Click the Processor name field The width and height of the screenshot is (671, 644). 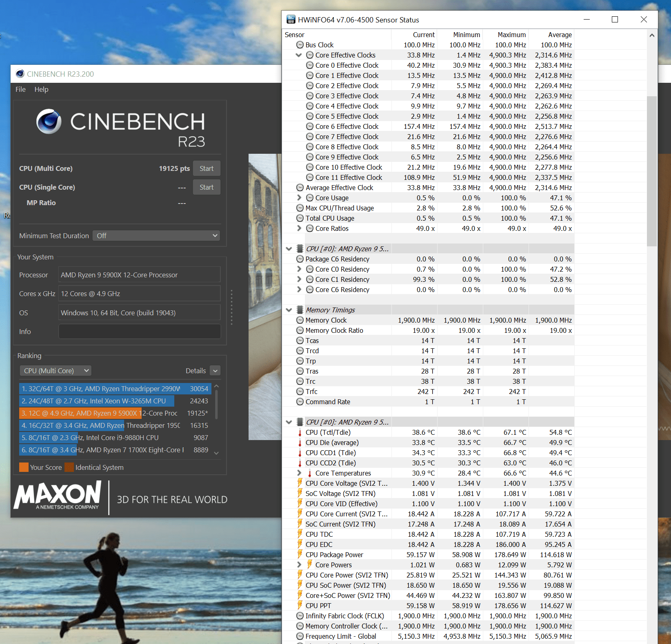point(140,275)
